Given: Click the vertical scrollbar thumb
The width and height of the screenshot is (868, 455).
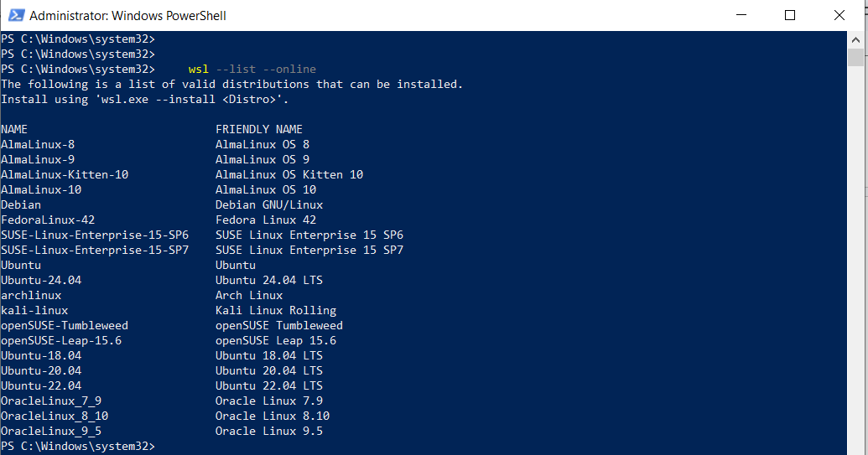Looking at the screenshot, I should click(855, 57).
